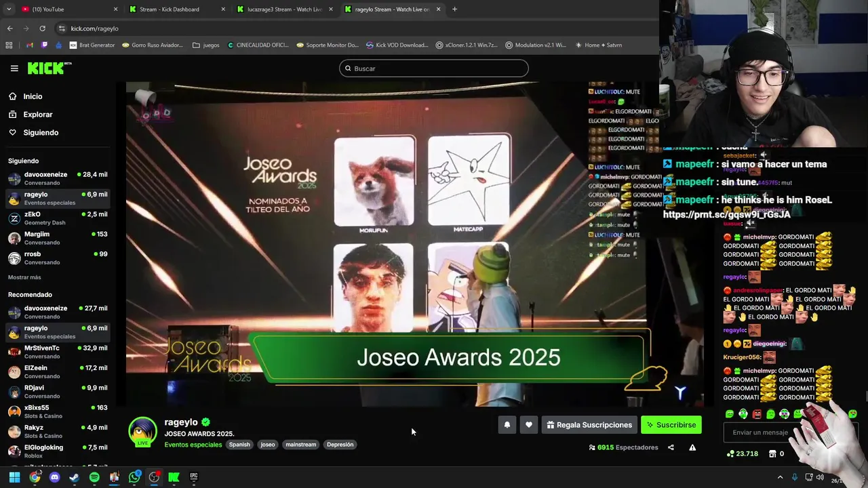Open Eventos especiales category link
868x488 pixels.
[193, 445]
